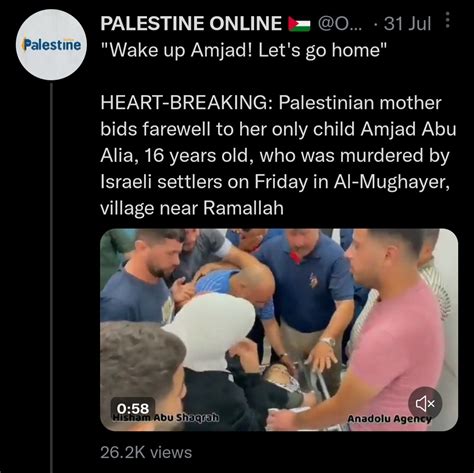Click the "village near Ramallah" text line

coord(192,208)
